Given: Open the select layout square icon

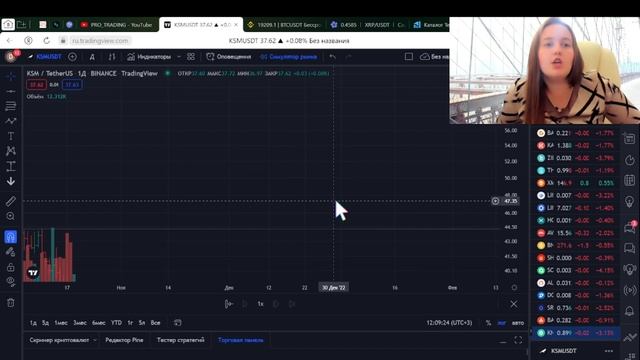Looking at the screenshot, I should pos(409,57).
